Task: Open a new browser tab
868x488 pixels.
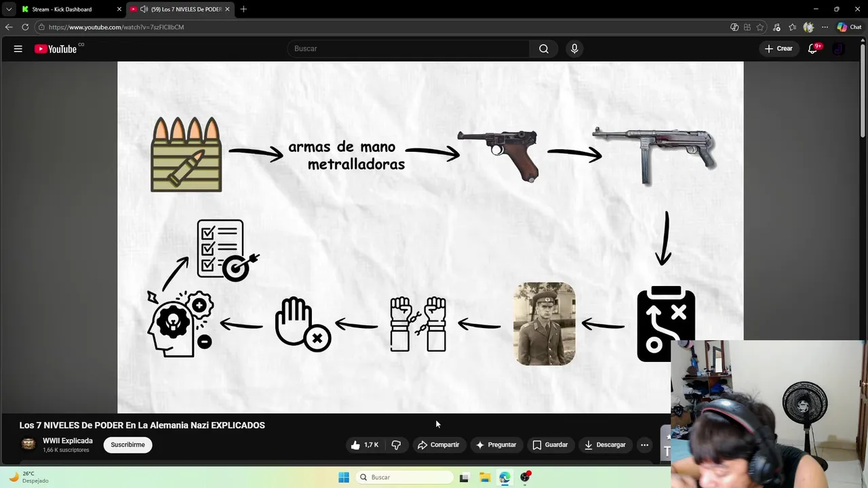Action: pos(243,9)
